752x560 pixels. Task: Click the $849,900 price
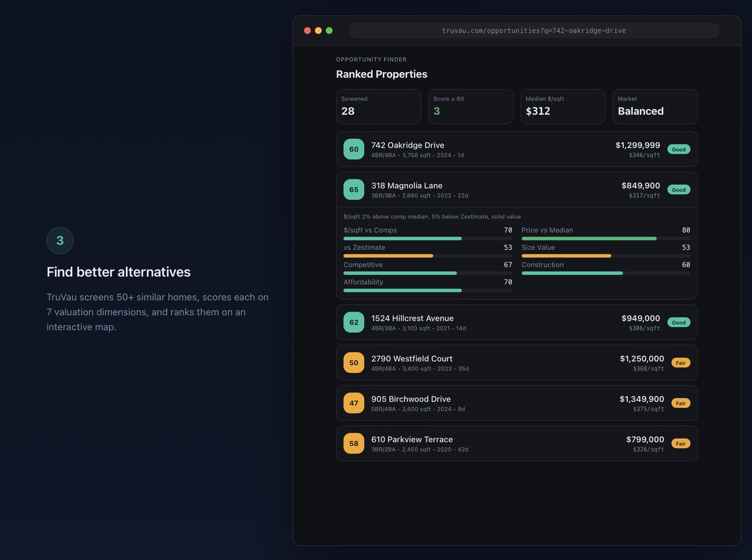[640, 185]
